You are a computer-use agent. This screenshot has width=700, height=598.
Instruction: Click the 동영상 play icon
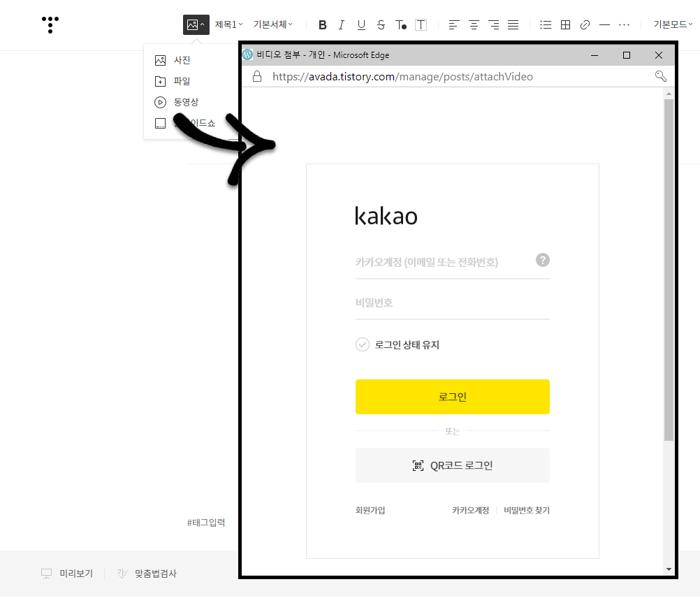point(160,102)
